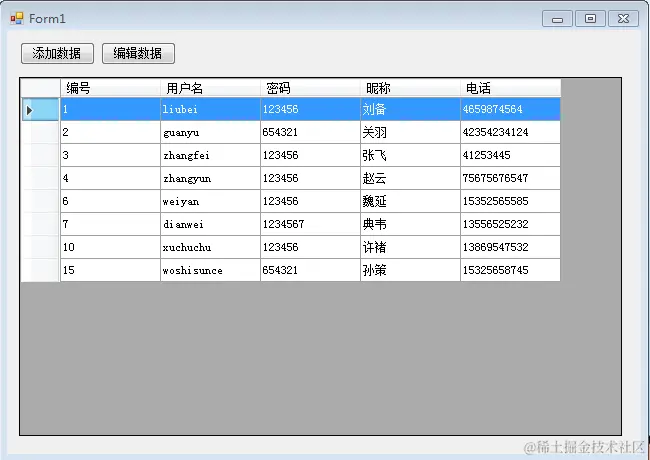Select cell guanyu

210,133
